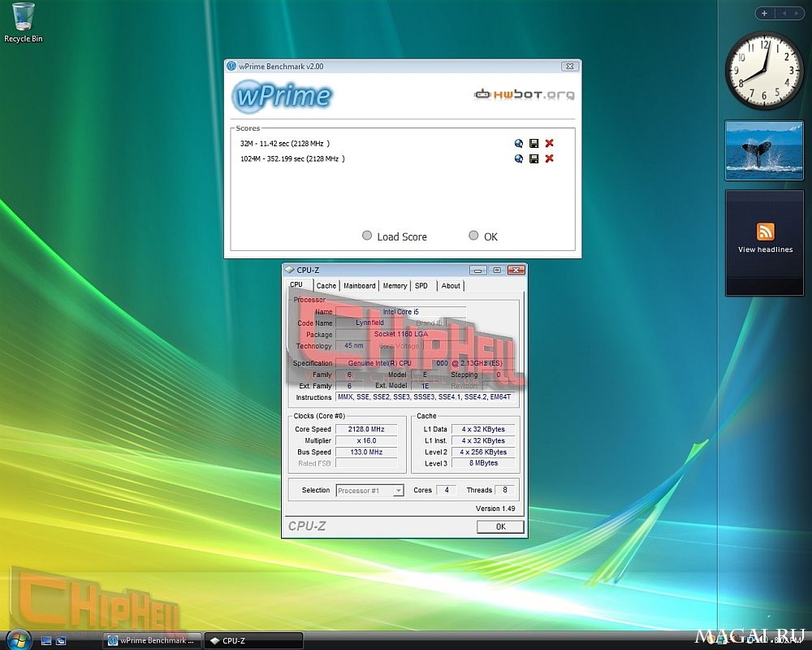This screenshot has height=650, width=812.
Task: Click the RSS feed headlines gadget icon
Action: click(766, 232)
